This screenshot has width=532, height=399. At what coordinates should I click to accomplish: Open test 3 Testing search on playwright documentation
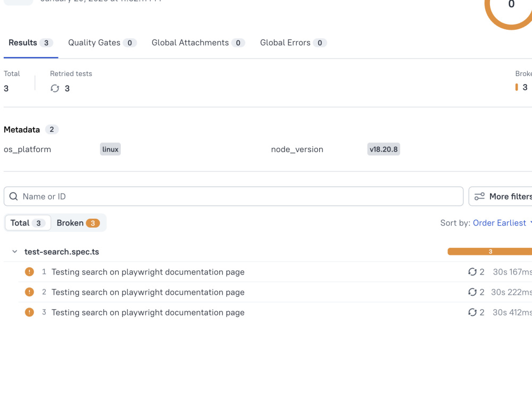(148, 312)
